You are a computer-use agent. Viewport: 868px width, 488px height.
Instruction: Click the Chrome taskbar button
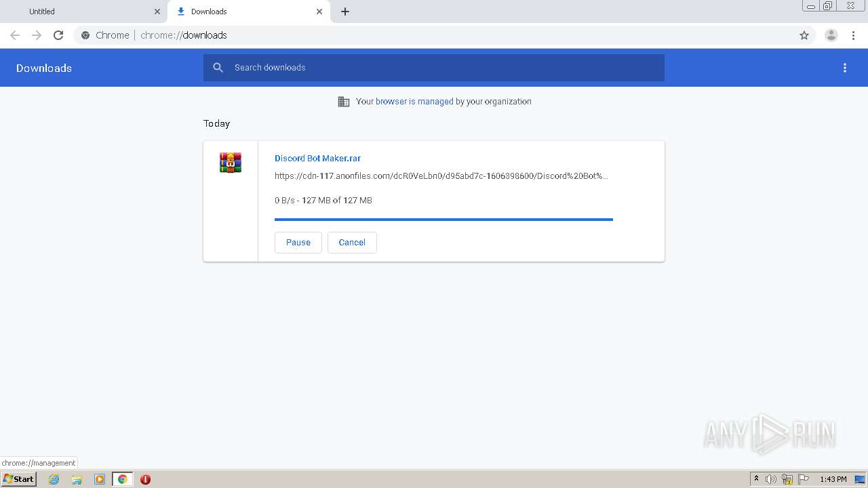pos(122,479)
